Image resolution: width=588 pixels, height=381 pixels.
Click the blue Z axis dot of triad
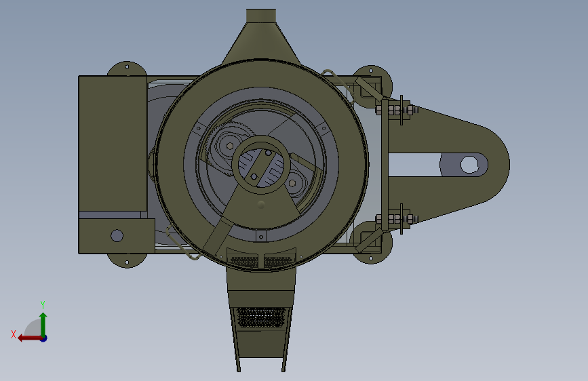point(44,338)
